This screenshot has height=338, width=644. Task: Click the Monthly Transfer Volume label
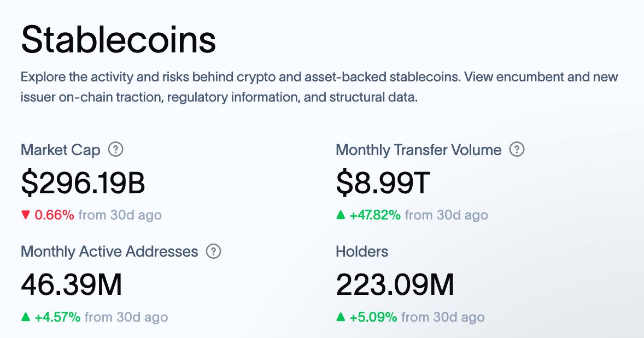click(419, 150)
